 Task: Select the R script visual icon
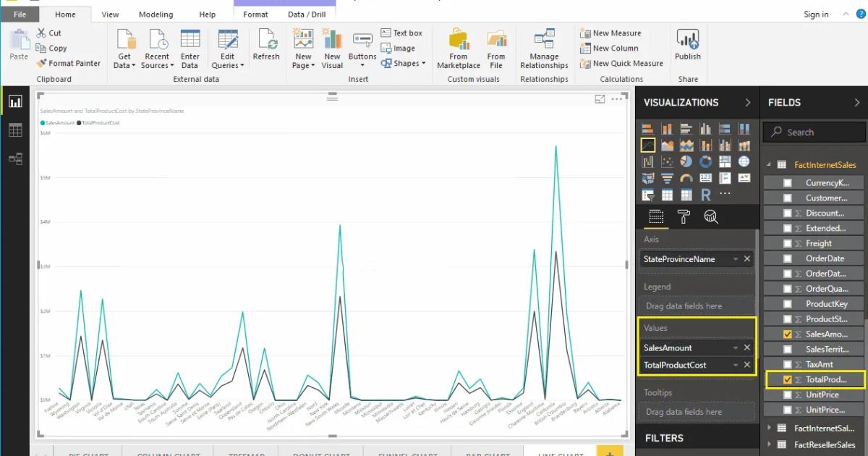(x=706, y=194)
